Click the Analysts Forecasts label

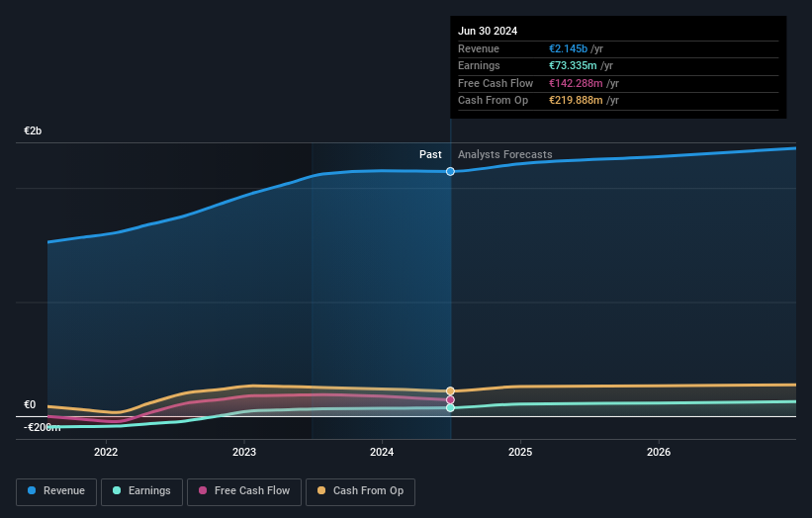tap(505, 154)
